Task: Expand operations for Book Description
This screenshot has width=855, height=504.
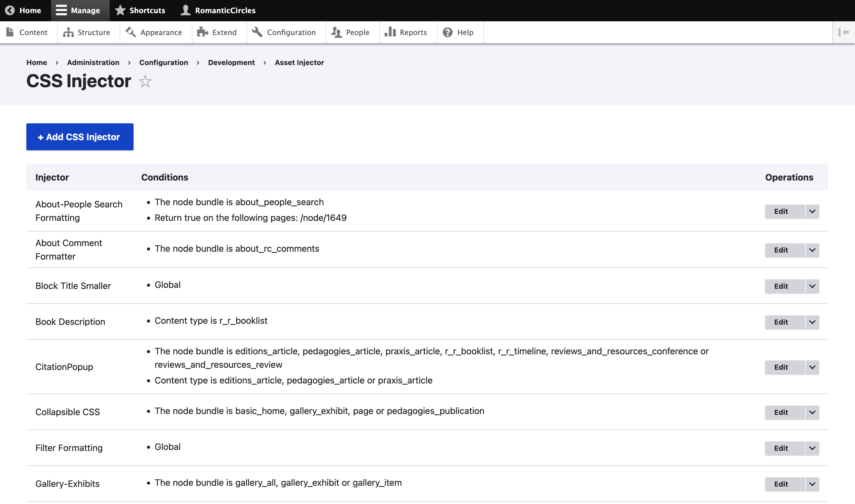Action: (x=812, y=322)
